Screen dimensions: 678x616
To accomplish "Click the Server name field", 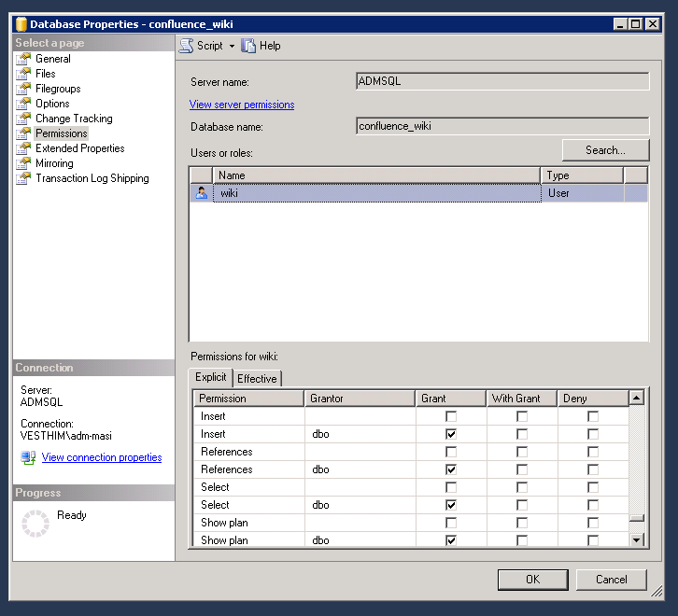I will click(502, 81).
